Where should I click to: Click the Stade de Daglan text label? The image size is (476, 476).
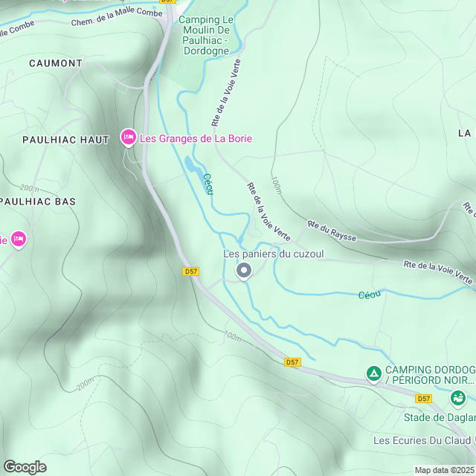[x=440, y=418]
